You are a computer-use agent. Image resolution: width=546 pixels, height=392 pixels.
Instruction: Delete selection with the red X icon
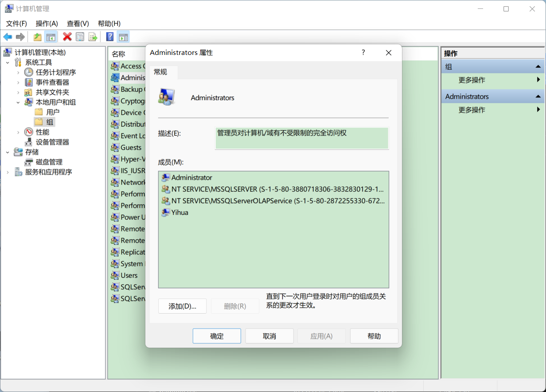click(67, 37)
